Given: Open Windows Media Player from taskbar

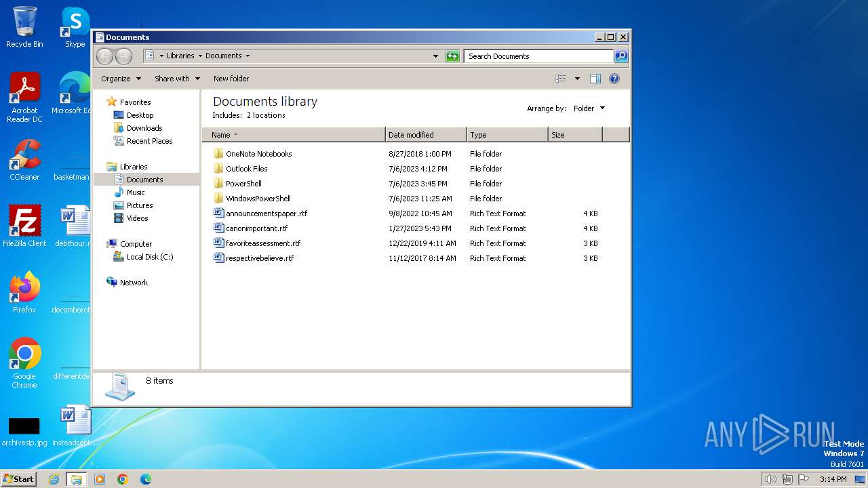Looking at the screenshot, I should (100, 479).
